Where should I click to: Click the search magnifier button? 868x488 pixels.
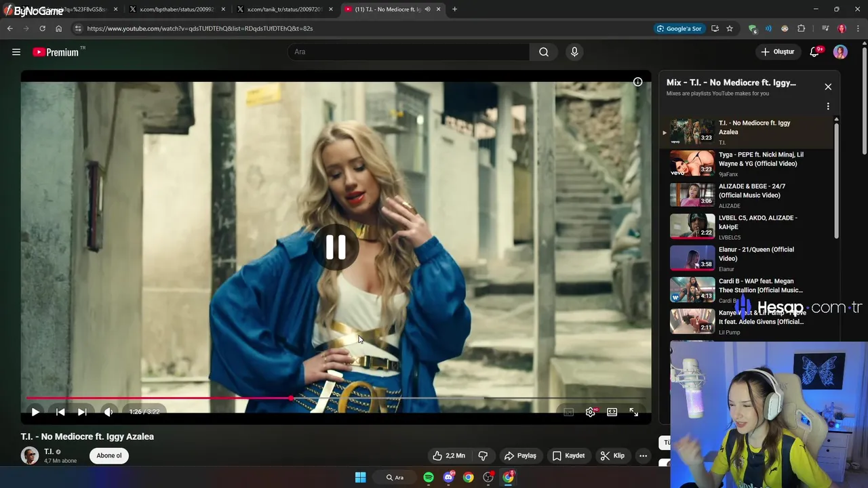544,52
